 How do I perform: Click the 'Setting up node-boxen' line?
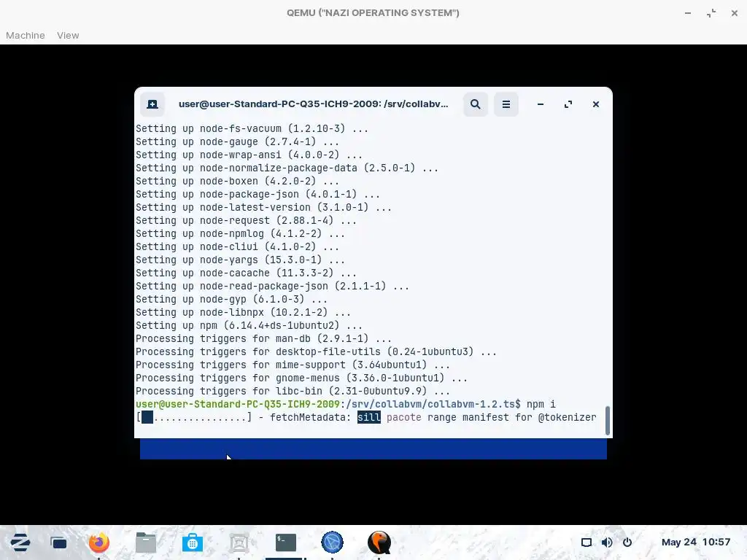(x=237, y=182)
